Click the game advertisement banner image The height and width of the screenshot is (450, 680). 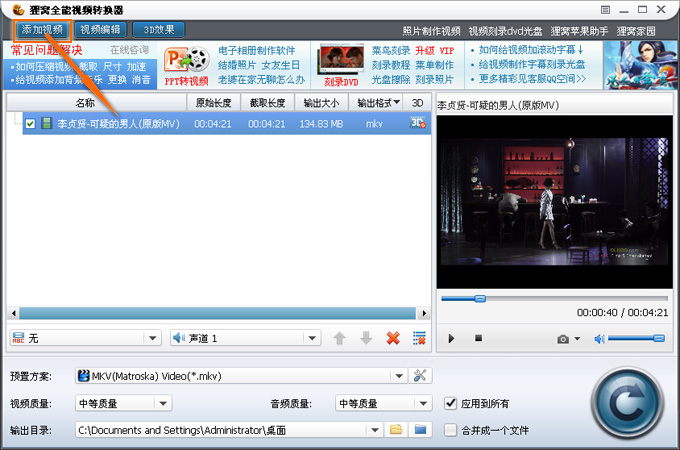(x=640, y=65)
